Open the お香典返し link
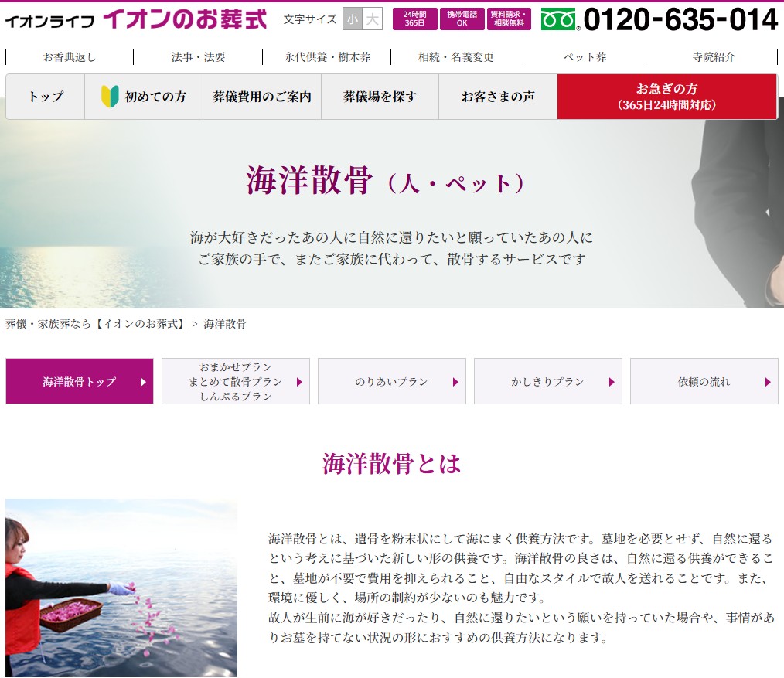The width and height of the screenshot is (784, 678). click(x=70, y=57)
